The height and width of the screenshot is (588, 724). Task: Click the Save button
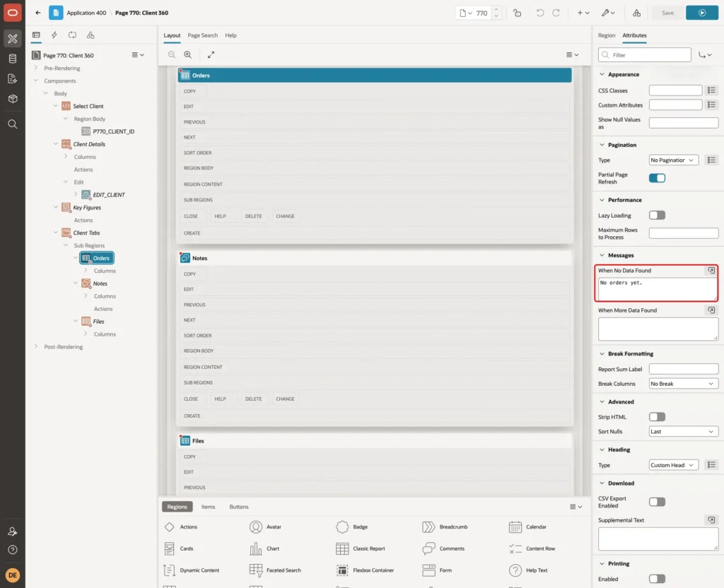click(x=667, y=13)
